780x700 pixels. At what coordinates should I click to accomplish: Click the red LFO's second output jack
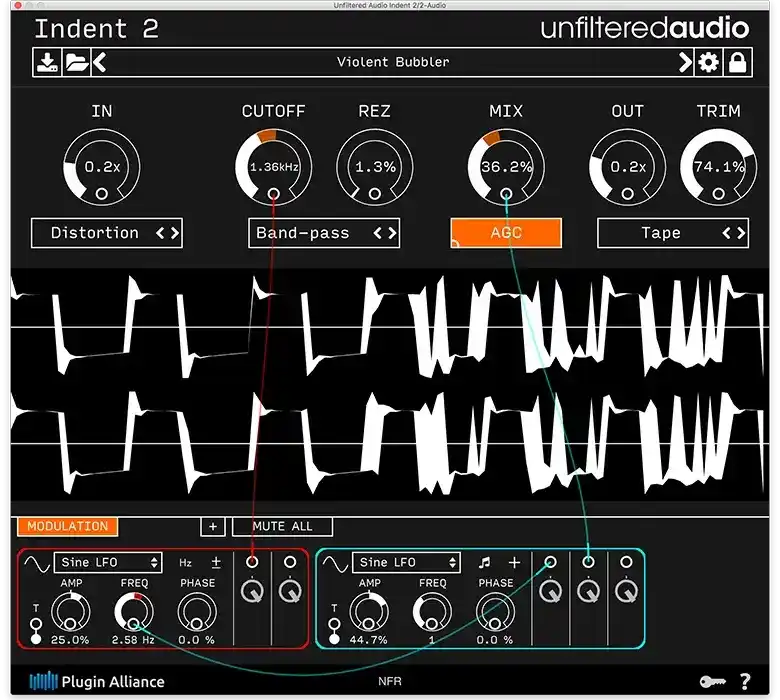coord(290,562)
